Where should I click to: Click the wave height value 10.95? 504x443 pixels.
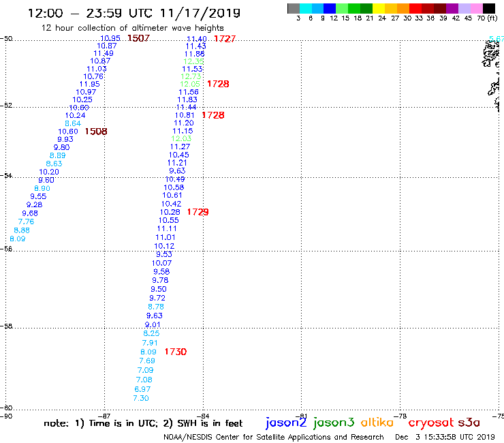[110, 38]
